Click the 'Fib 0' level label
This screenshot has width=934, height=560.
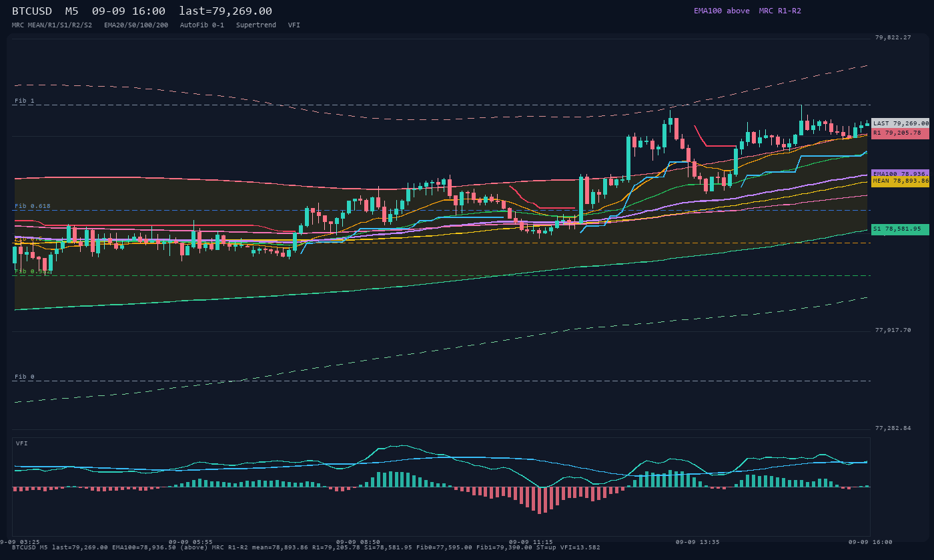click(25, 377)
